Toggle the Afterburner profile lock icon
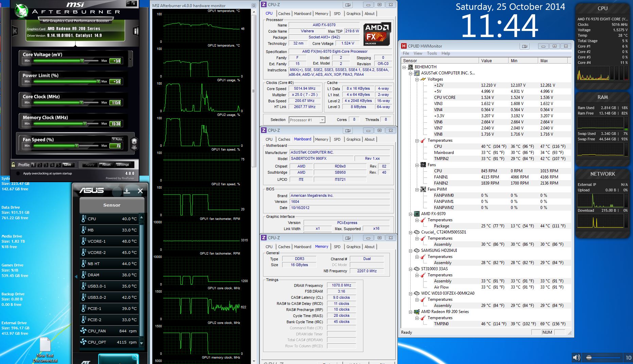633x364 pixels. [13, 164]
